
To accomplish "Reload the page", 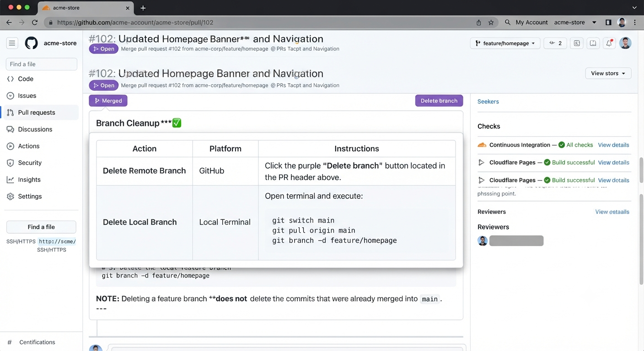I will 35,22.
